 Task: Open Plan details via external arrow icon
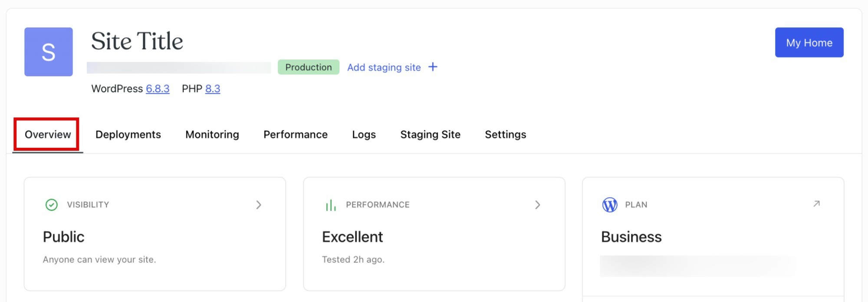816,204
